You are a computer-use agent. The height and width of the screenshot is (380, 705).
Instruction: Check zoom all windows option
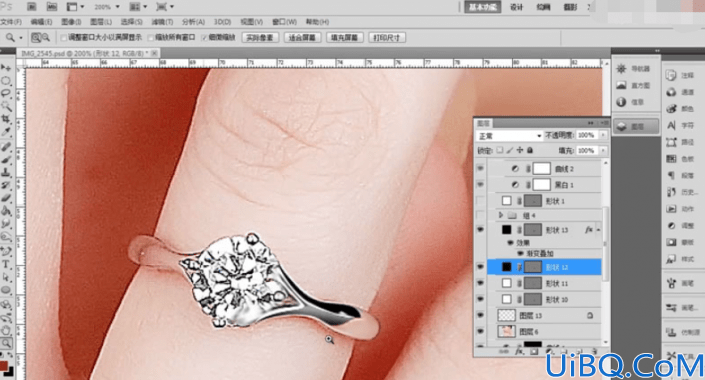[x=151, y=38]
